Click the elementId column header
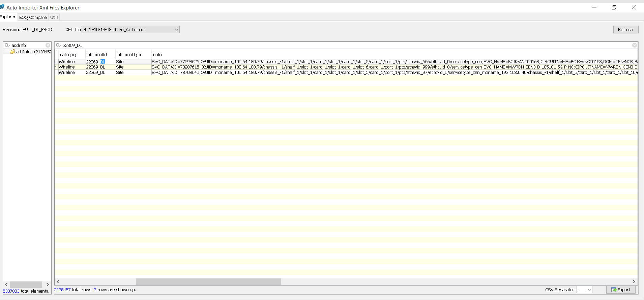Screen dimensions: 644x300 tap(97, 54)
